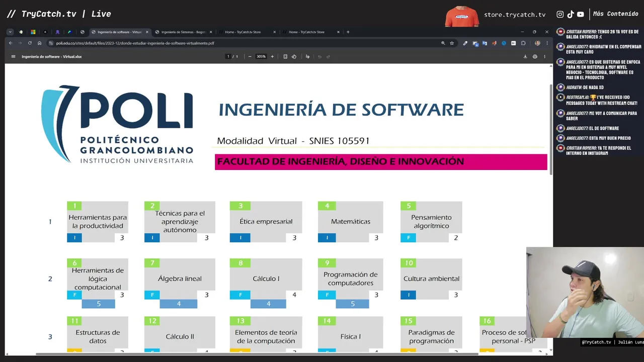Switch to first Home - TryCatch.tv Store tab
Image resolution: width=644 pixels, height=362 pixels.
click(247, 32)
